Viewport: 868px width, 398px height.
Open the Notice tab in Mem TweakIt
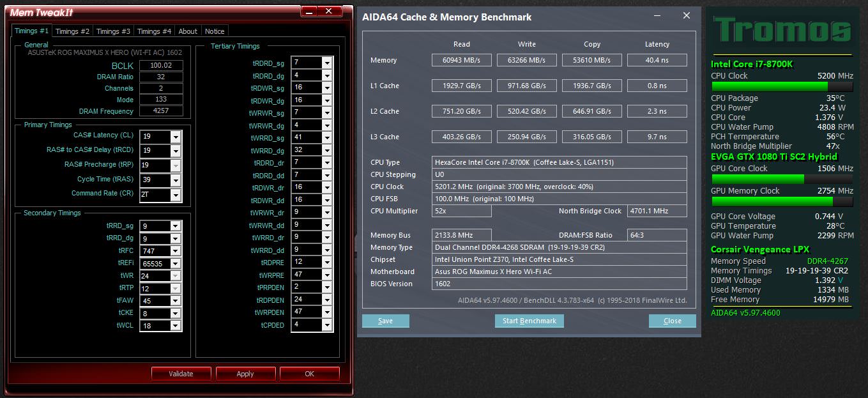[x=215, y=31]
